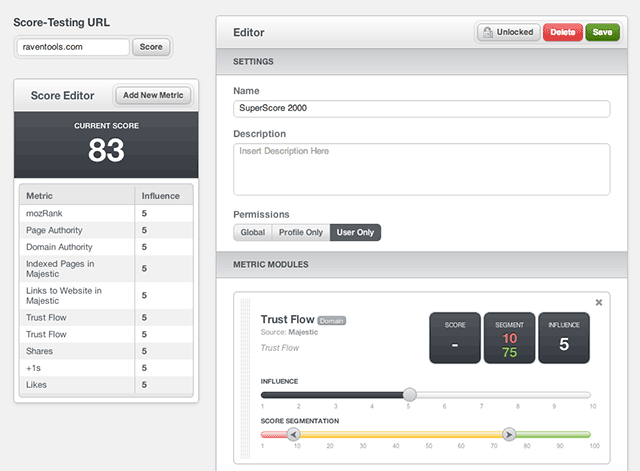Click the INFLUENCE tile showing 5
Screen dimensions: 640x471
(x=564, y=338)
